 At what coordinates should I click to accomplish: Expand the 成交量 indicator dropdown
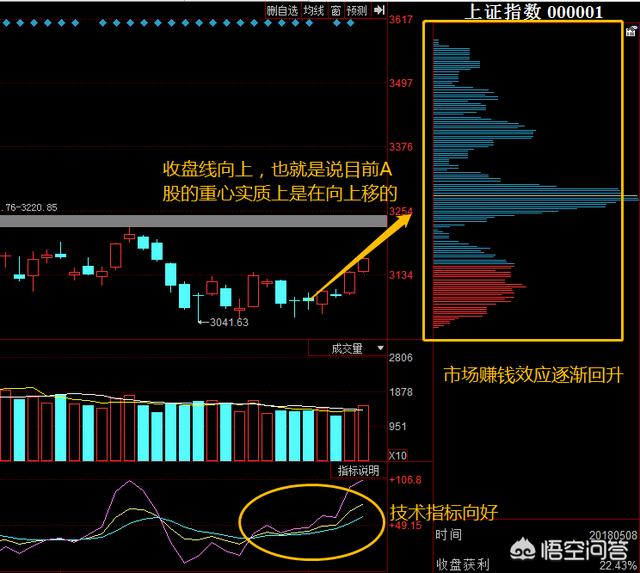(380, 348)
